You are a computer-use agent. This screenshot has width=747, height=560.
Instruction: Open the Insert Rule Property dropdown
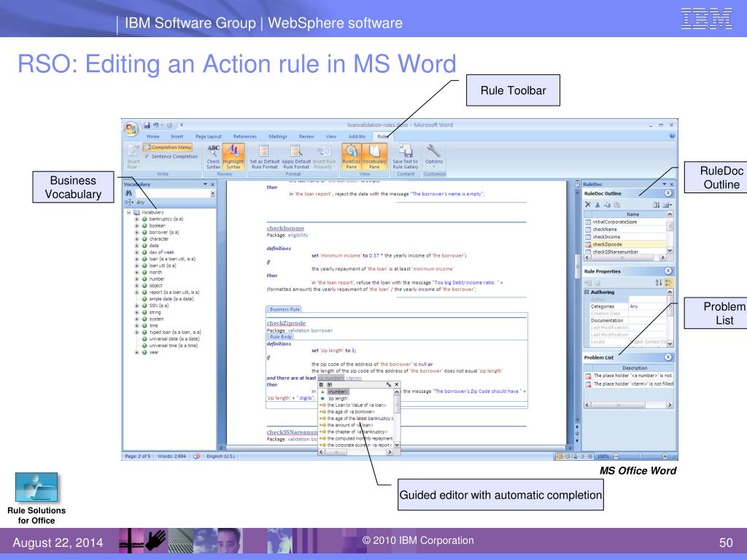coord(325,157)
